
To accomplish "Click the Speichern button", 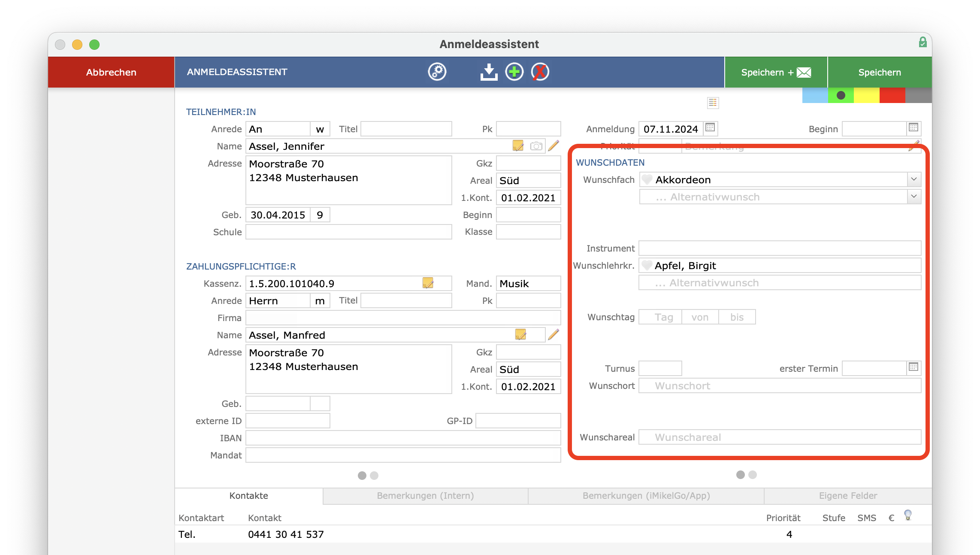I will click(880, 72).
